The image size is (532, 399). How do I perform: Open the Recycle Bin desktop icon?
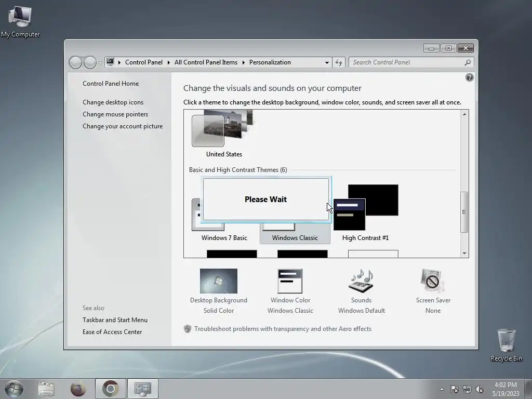click(506, 345)
